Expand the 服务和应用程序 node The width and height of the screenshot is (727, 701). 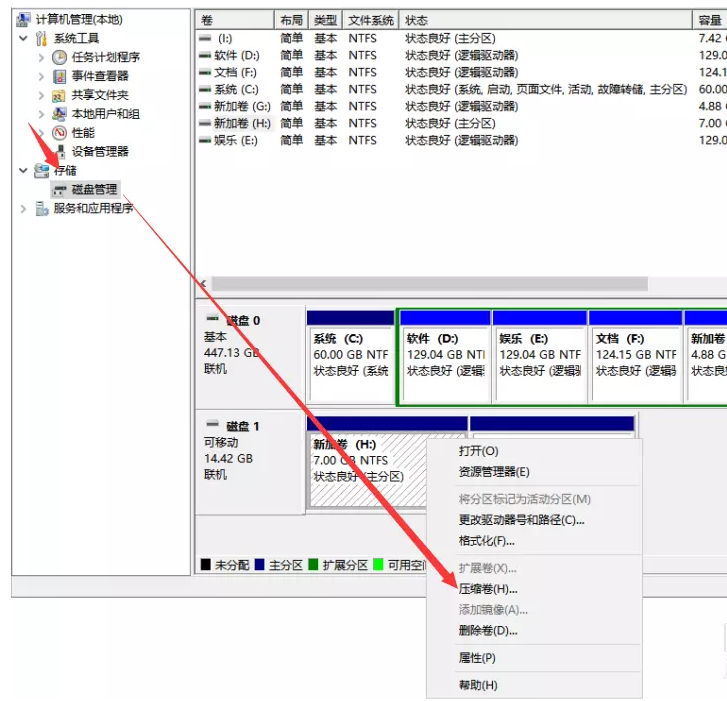pyautogui.click(x=23, y=209)
